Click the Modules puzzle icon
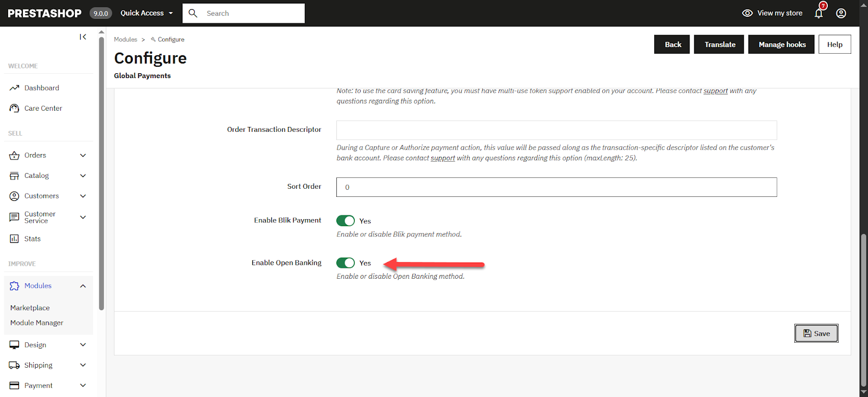The height and width of the screenshot is (397, 868). pos(15,286)
